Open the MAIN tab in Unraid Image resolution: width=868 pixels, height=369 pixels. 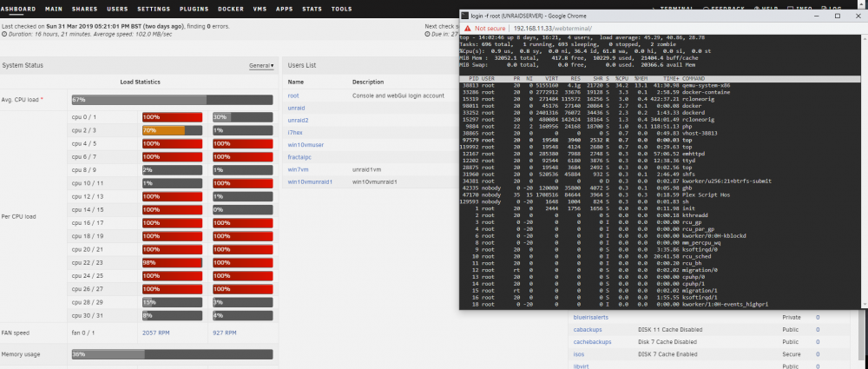[53, 9]
